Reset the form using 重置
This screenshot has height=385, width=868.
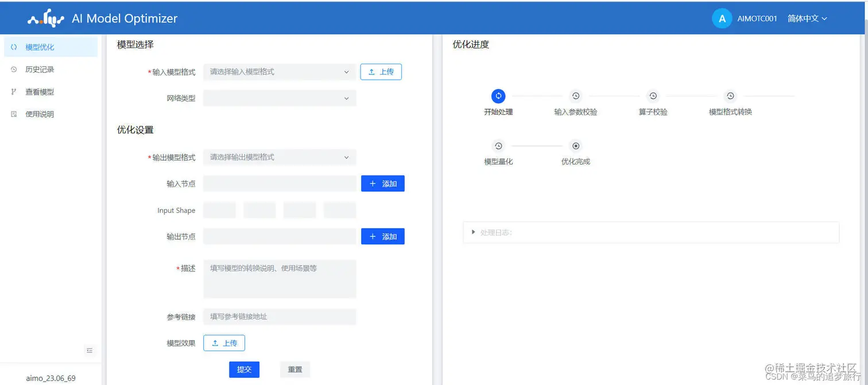[294, 370]
